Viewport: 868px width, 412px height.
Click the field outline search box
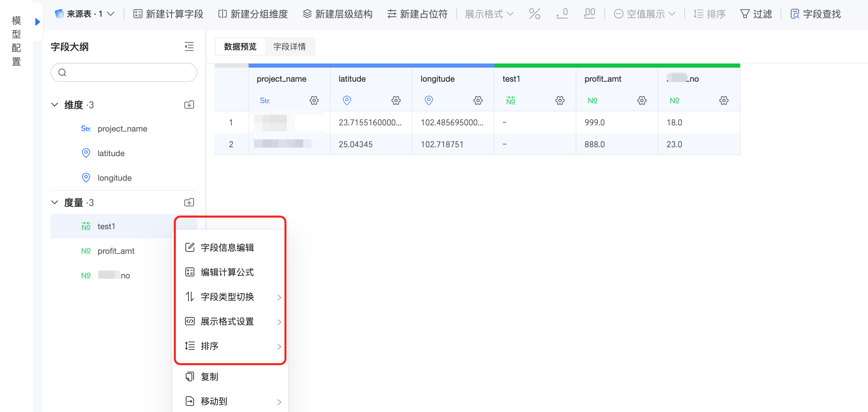click(x=124, y=72)
